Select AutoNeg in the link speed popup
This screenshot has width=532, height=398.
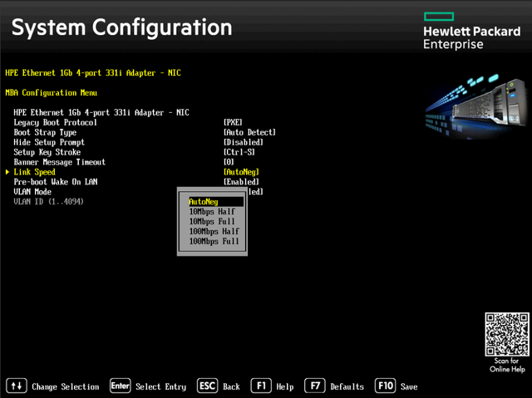[x=216, y=202]
